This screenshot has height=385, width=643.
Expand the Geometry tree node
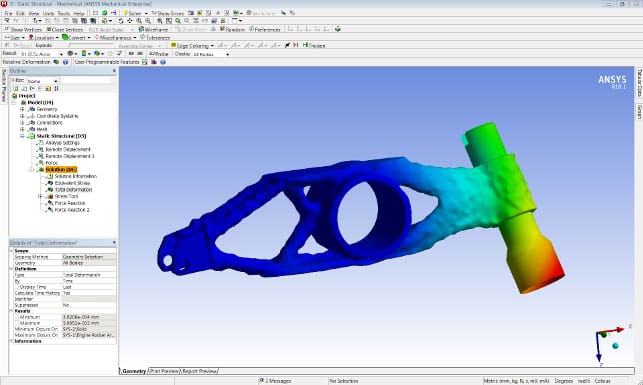22,109
